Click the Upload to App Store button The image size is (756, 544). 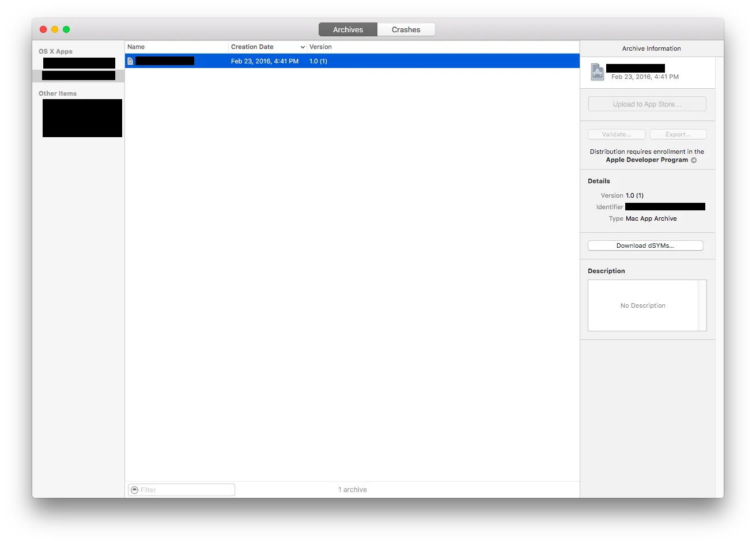coord(647,104)
